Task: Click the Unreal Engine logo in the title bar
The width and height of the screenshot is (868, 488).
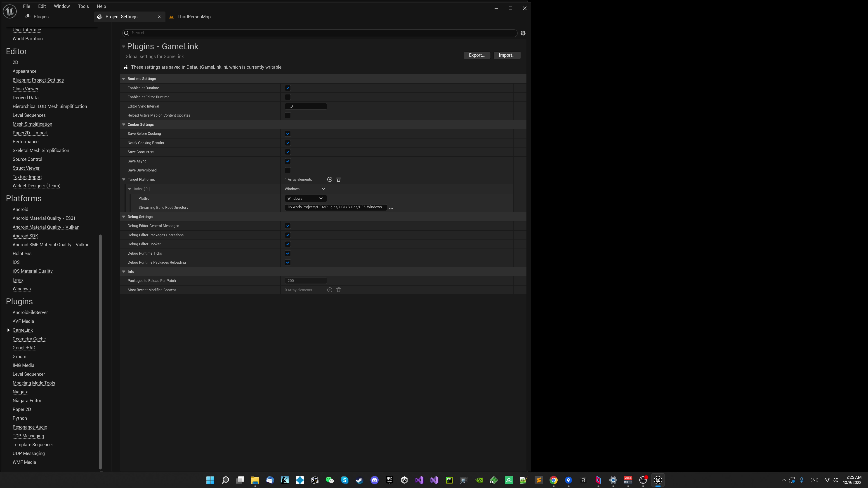Action: tap(10, 11)
